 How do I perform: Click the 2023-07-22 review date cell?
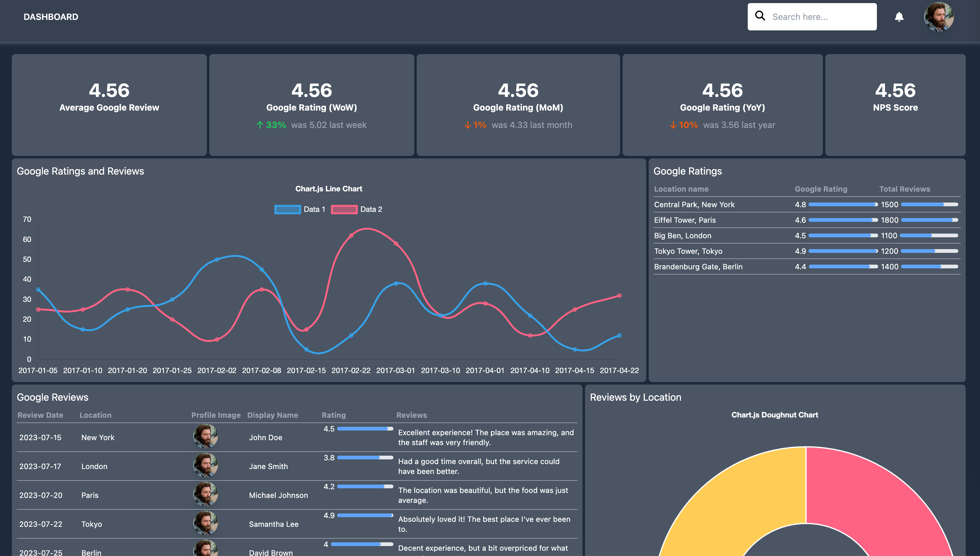[40, 524]
